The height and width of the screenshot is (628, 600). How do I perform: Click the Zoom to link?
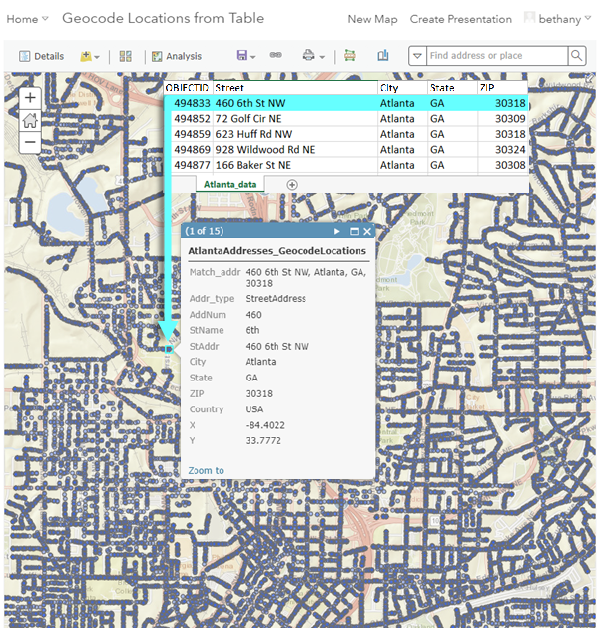tap(206, 470)
